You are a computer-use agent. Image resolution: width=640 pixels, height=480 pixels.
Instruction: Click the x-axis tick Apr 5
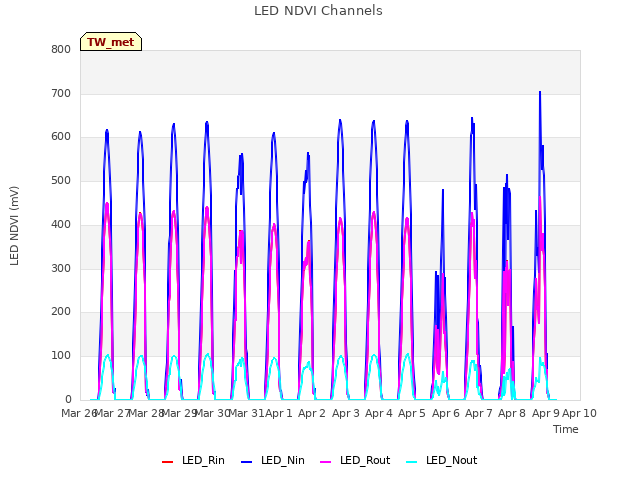[x=412, y=413]
